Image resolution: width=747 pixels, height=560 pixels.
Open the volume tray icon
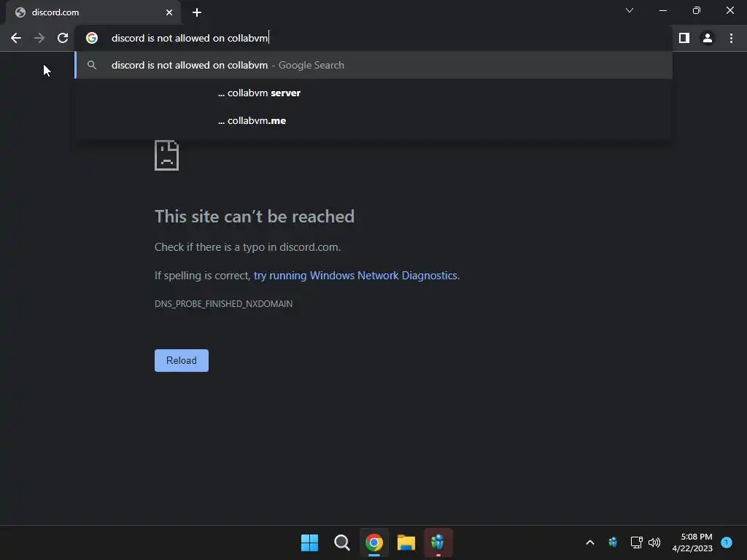pyautogui.click(x=654, y=542)
